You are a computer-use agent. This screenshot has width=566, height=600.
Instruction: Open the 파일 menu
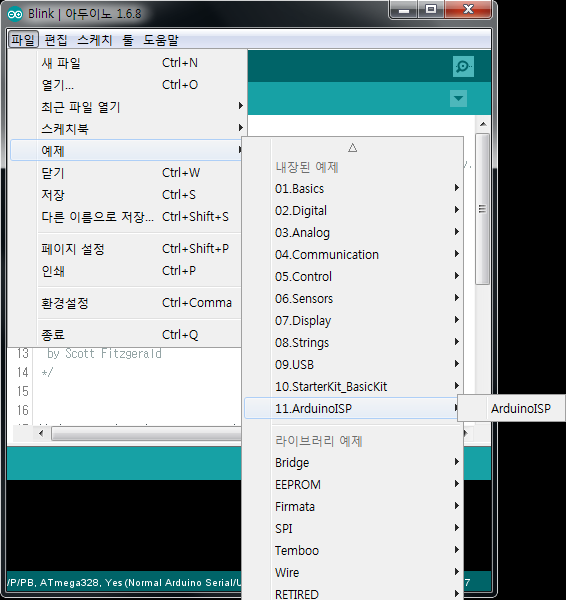click(23, 39)
